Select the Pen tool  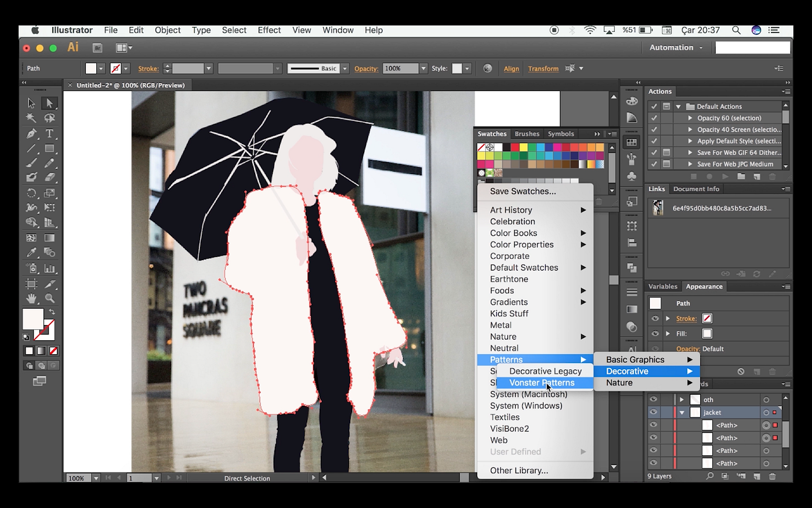coord(31,134)
